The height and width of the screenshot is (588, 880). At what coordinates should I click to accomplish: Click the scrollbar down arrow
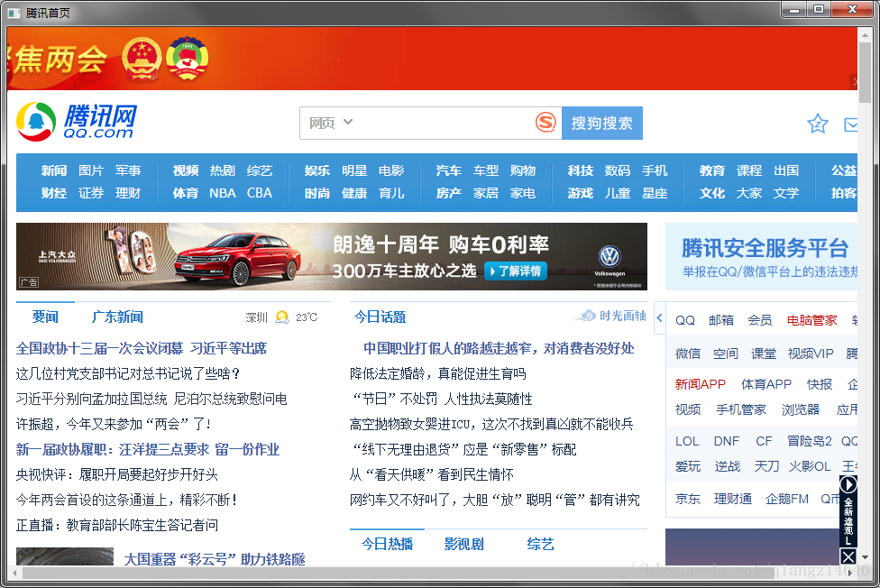tap(865, 557)
